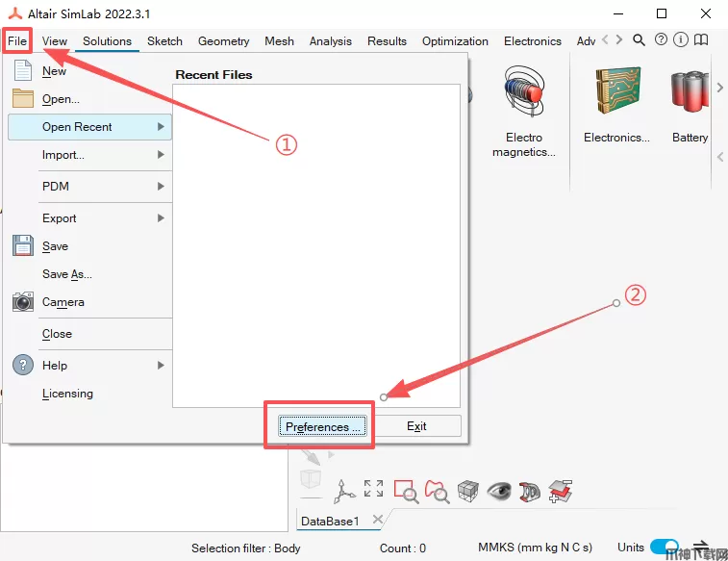Image resolution: width=728 pixels, height=561 pixels.
Task: Click the Exit button
Action: coord(416,426)
